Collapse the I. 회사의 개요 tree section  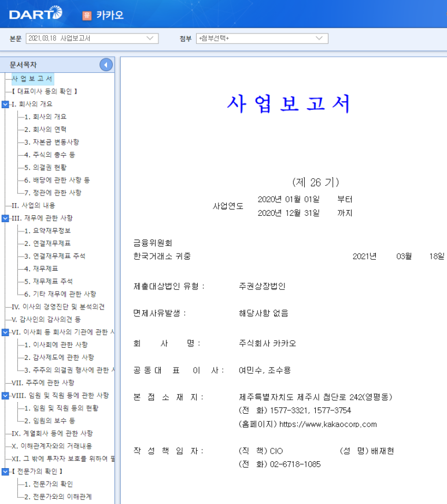pyautogui.click(x=5, y=104)
